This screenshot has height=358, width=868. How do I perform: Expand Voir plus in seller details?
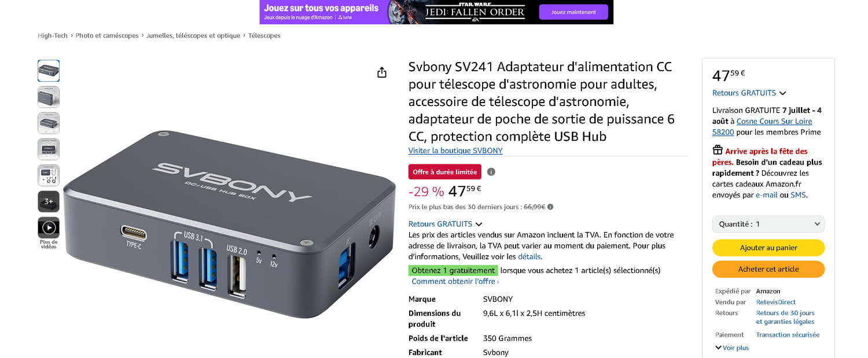(732, 348)
